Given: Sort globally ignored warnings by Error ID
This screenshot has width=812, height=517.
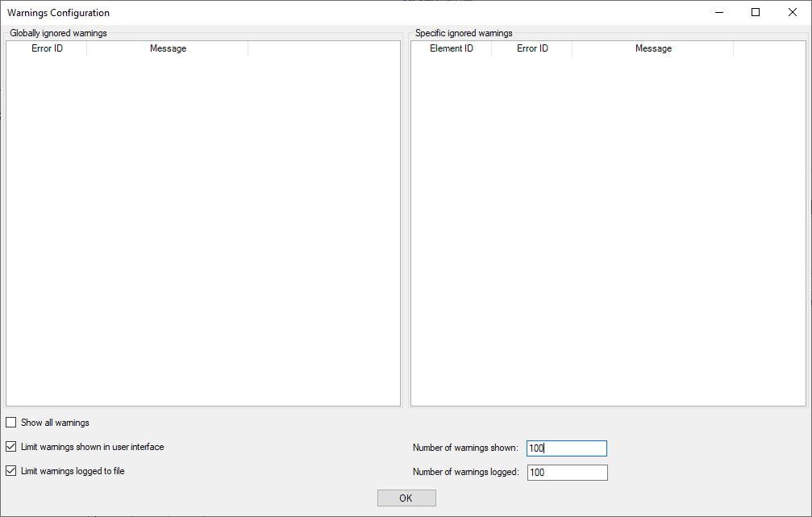Looking at the screenshot, I should point(47,48).
